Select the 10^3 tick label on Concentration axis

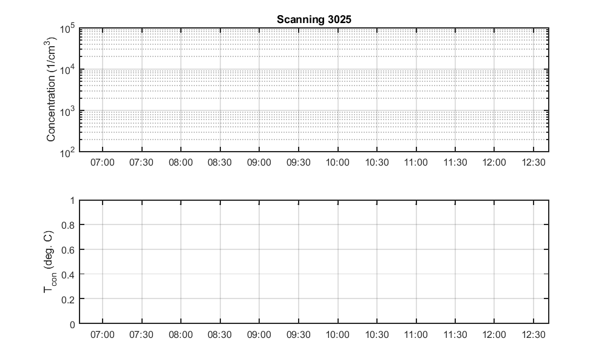point(67,112)
